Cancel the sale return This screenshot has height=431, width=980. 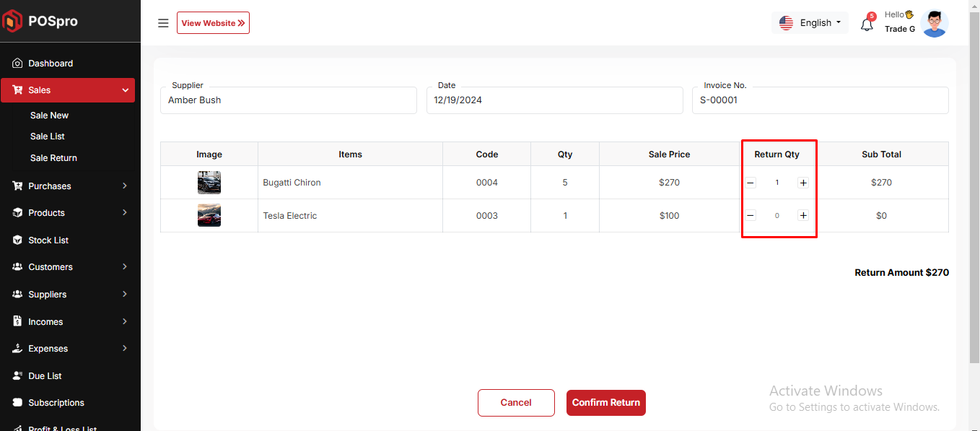[516, 403]
